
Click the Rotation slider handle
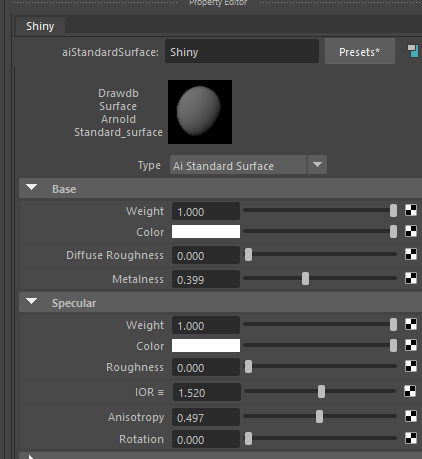(x=248, y=439)
